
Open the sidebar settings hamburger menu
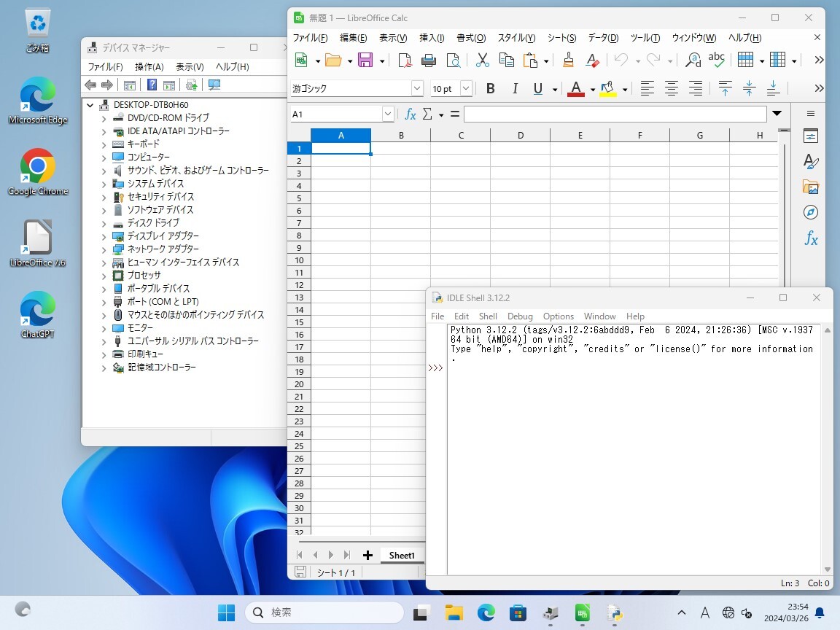[x=811, y=114]
